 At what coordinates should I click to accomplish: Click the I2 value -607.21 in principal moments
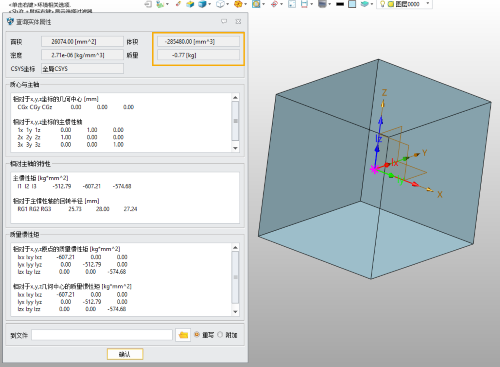[92, 186]
